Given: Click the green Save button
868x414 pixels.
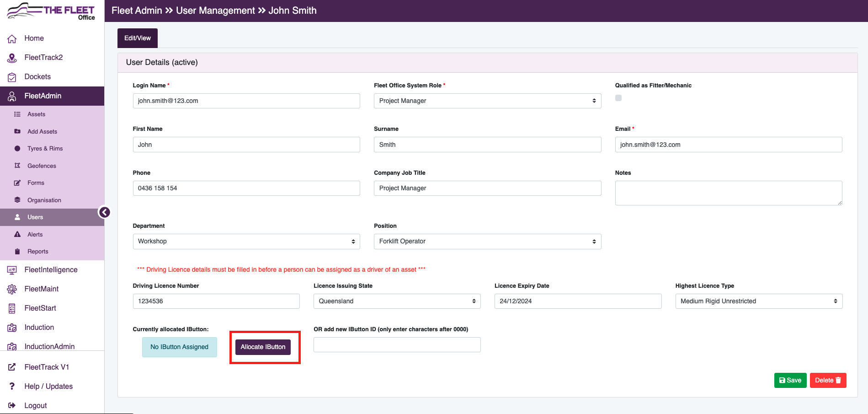Looking at the screenshot, I should coord(790,380).
